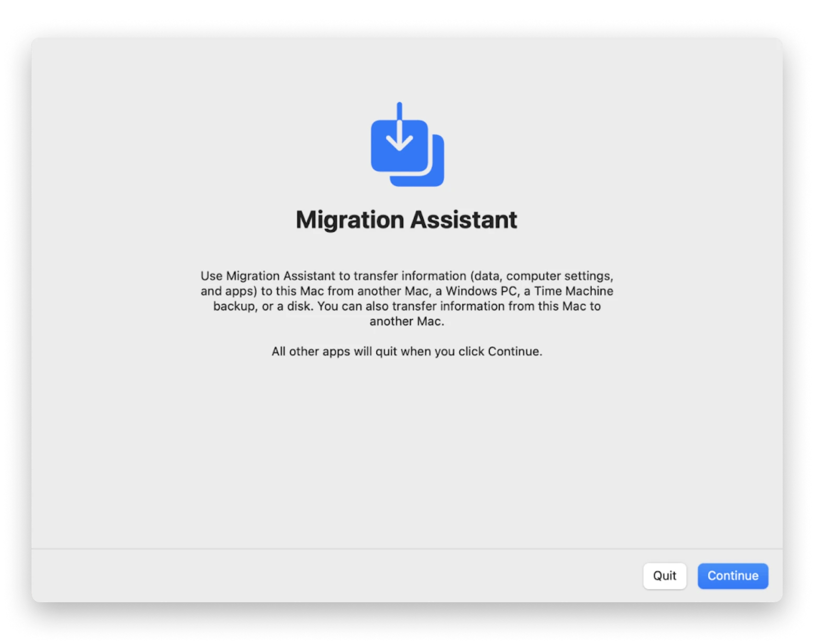The height and width of the screenshot is (644, 814).
Task: Click the blue Migration Assistant download icon
Action: (x=407, y=145)
